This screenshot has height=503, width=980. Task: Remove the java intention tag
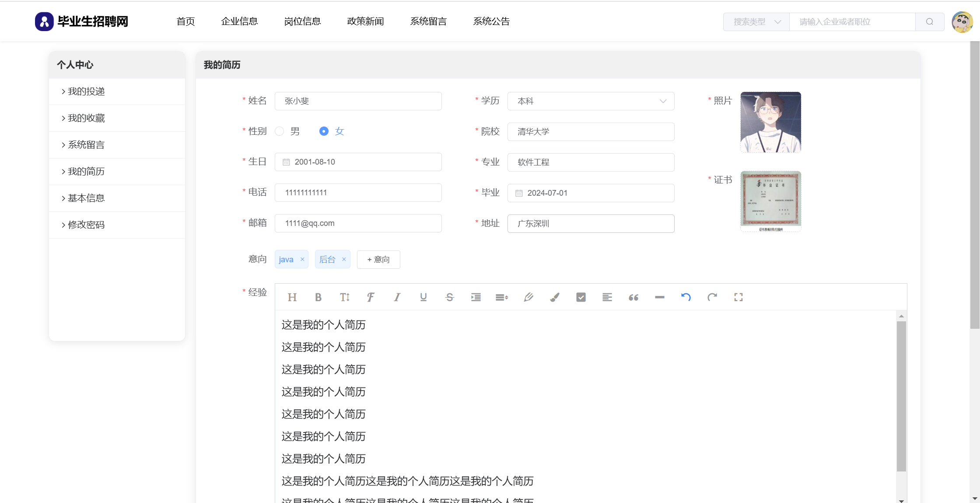(x=302, y=260)
